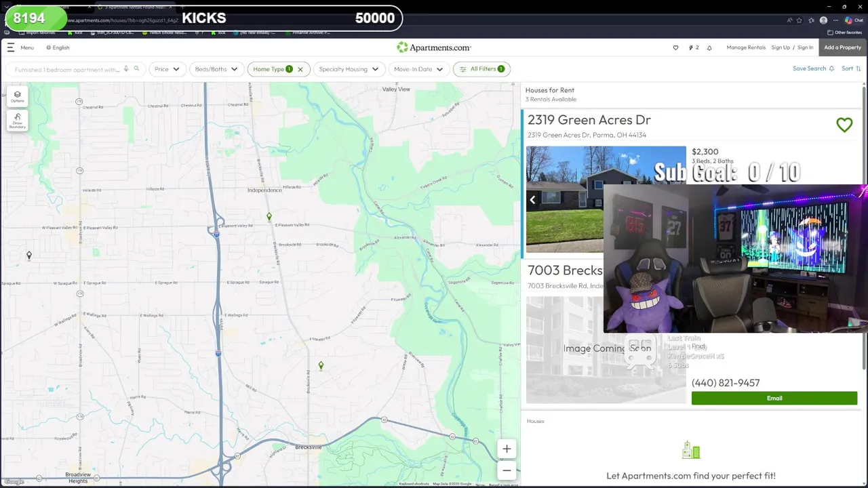Open the lightning bolt icon showing 2
This screenshot has height=488, width=868.
point(693,47)
